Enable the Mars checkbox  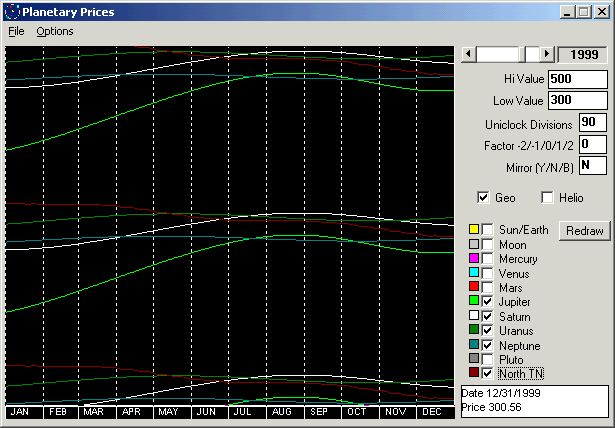[x=487, y=288]
